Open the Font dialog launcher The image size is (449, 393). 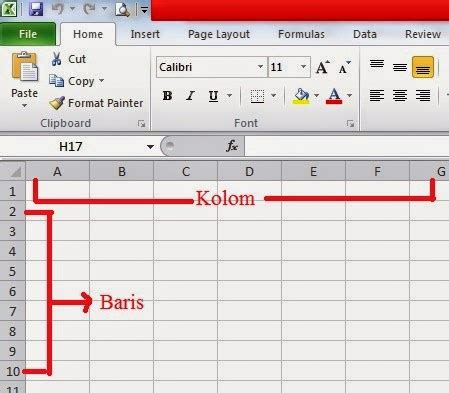[350, 124]
